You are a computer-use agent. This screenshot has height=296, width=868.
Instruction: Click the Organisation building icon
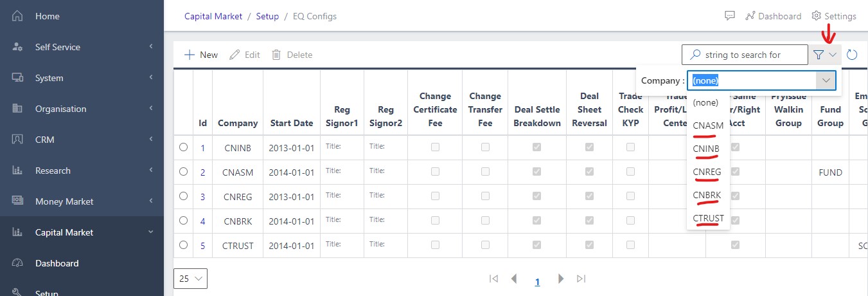(x=18, y=109)
